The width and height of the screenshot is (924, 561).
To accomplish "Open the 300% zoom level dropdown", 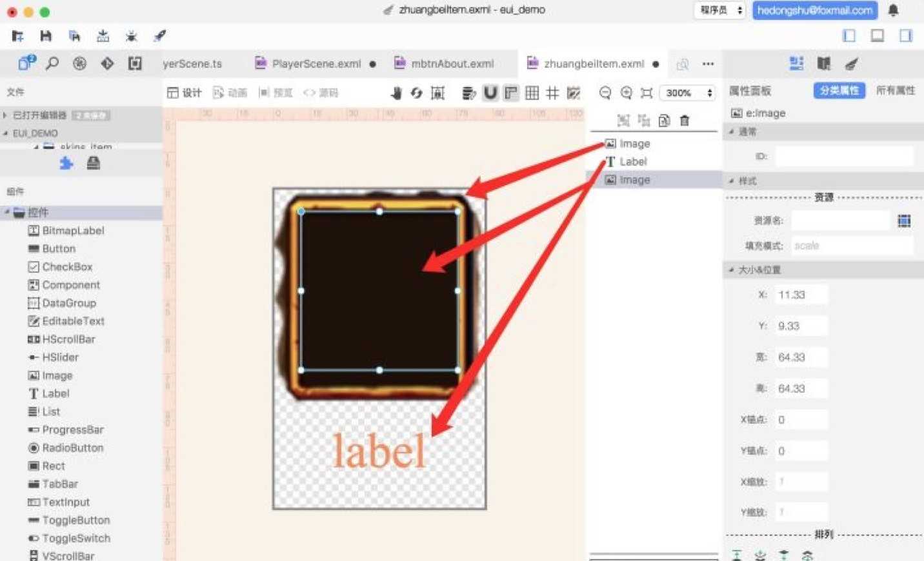I will click(688, 93).
